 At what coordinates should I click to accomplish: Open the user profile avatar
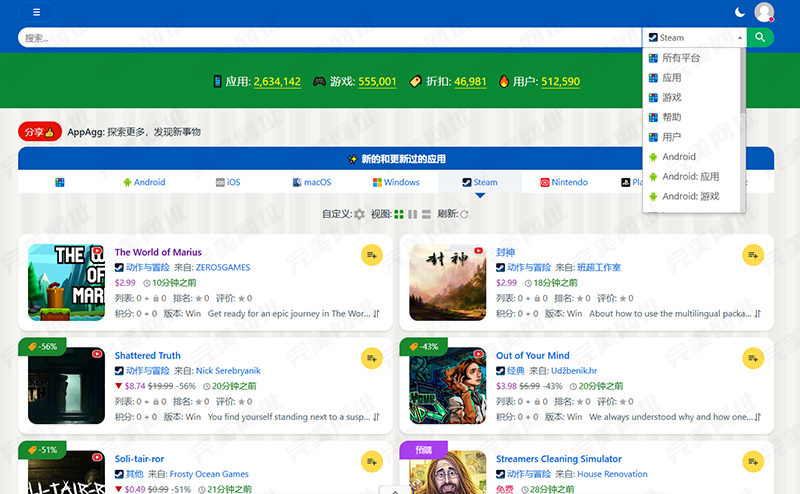coord(764,12)
